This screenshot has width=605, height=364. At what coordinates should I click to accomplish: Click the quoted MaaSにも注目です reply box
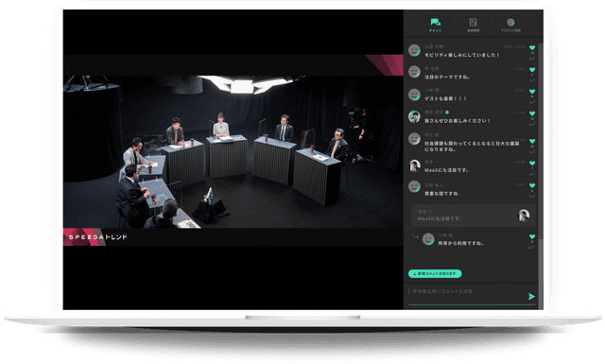pyautogui.click(x=474, y=216)
